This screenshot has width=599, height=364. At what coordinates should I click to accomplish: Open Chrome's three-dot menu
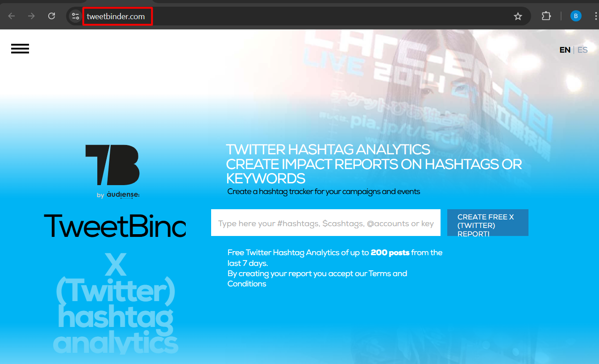point(596,16)
